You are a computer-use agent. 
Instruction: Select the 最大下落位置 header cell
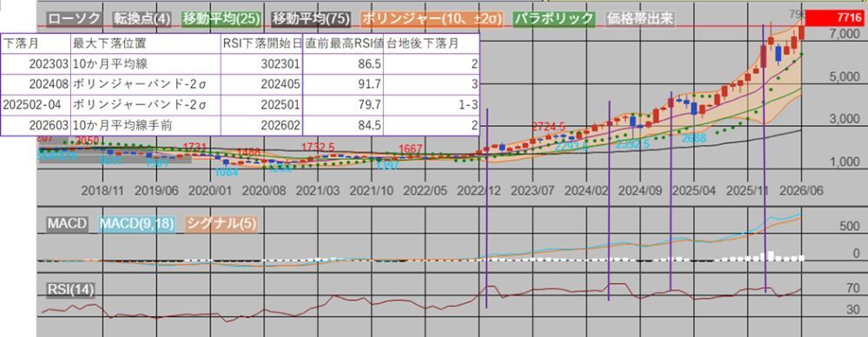[146, 43]
